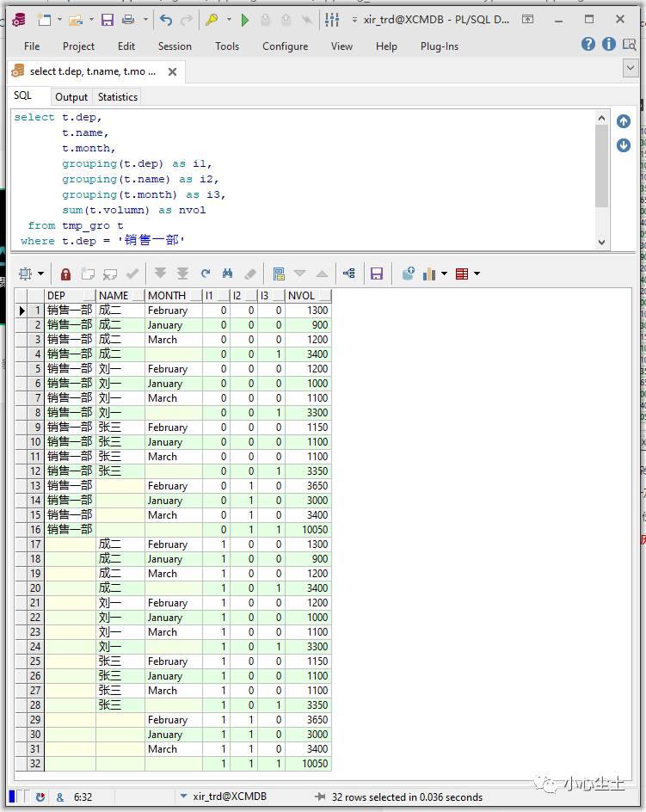Click the Open folder icon in the top toolbar
The width and height of the screenshot is (646, 812).
coord(76,20)
